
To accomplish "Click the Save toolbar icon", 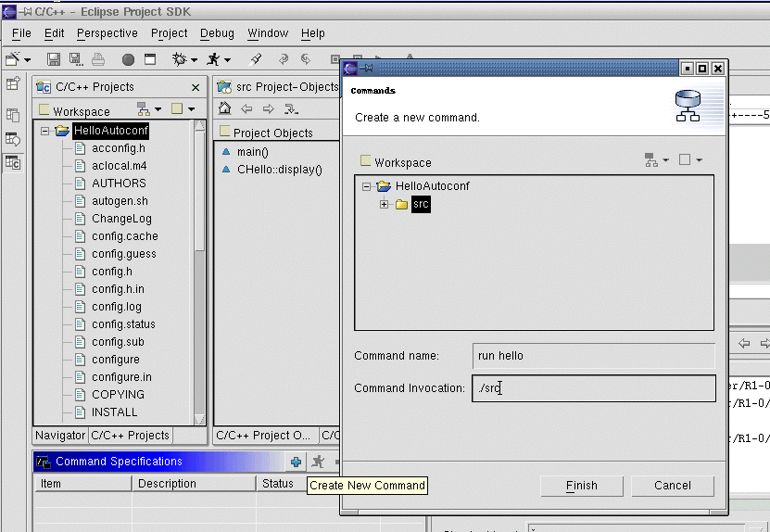I will (x=53, y=59).
